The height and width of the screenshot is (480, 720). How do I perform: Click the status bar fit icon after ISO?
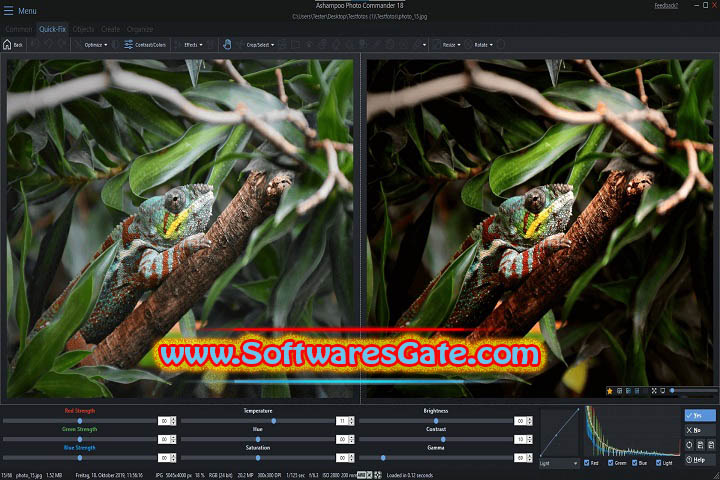tap(362, 475)
